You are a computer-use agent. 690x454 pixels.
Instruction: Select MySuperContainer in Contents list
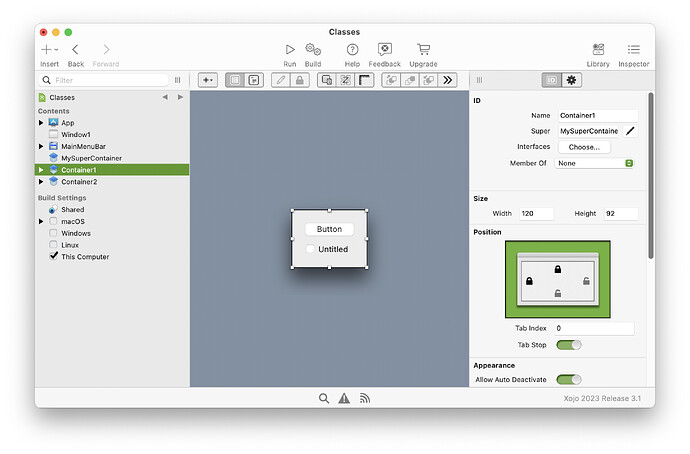coord(89,158)
